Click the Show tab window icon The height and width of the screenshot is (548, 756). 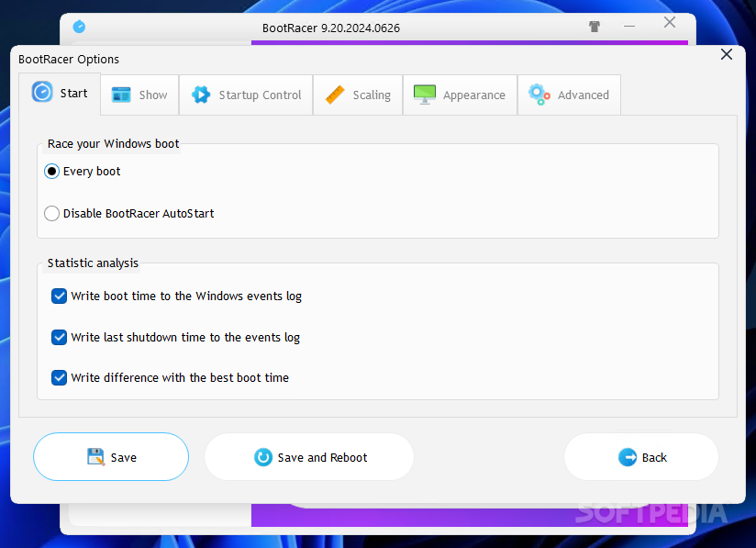121,95
